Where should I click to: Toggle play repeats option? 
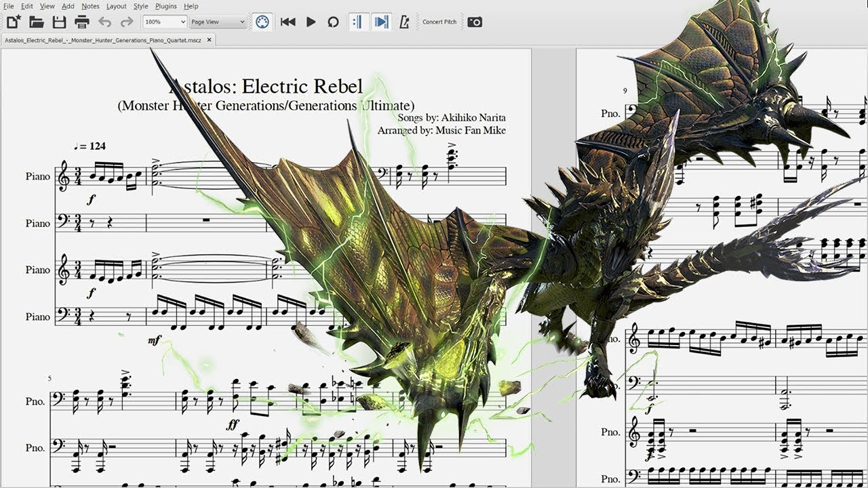coord(358,22)
